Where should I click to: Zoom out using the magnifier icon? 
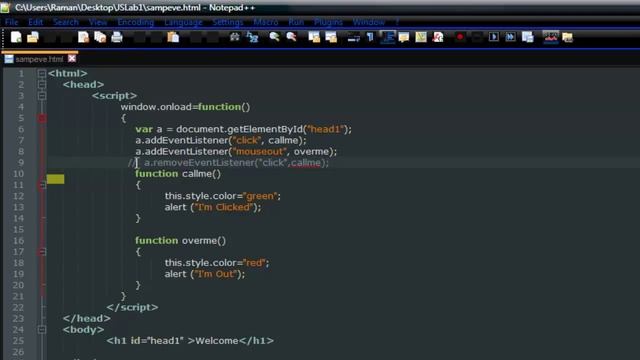point(291,37)
